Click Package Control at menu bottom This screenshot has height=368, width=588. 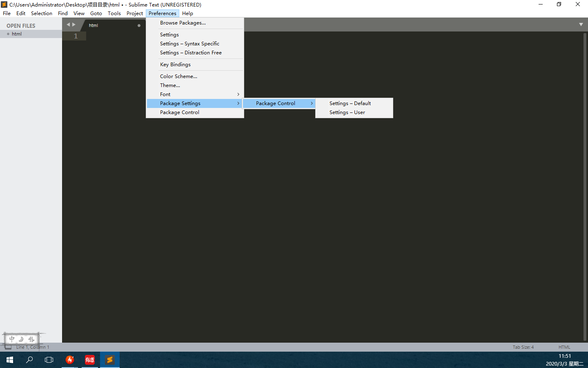click(195, 112)
